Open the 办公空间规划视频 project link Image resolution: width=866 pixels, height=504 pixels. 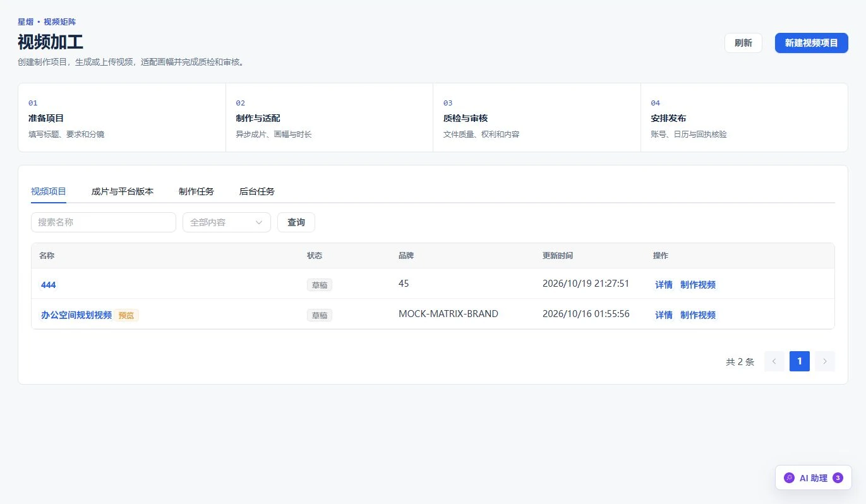pos(76,315)
